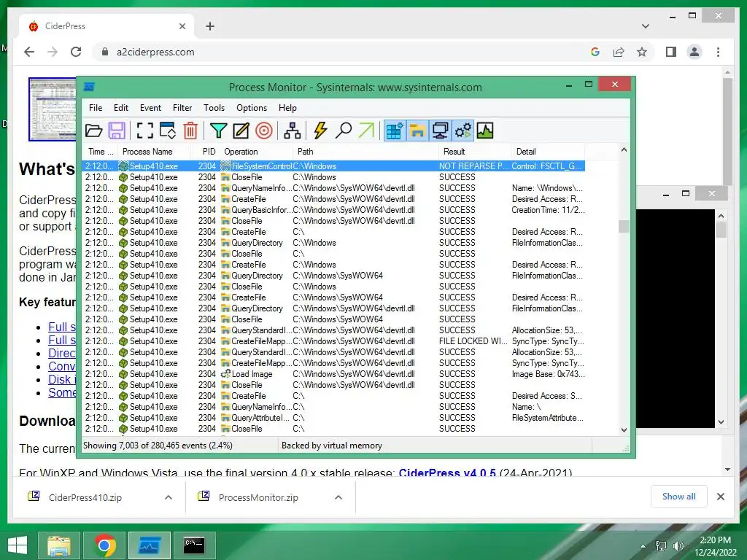Click the event list scrollbar thumb
747x560 pixels.
click(624, 226)
